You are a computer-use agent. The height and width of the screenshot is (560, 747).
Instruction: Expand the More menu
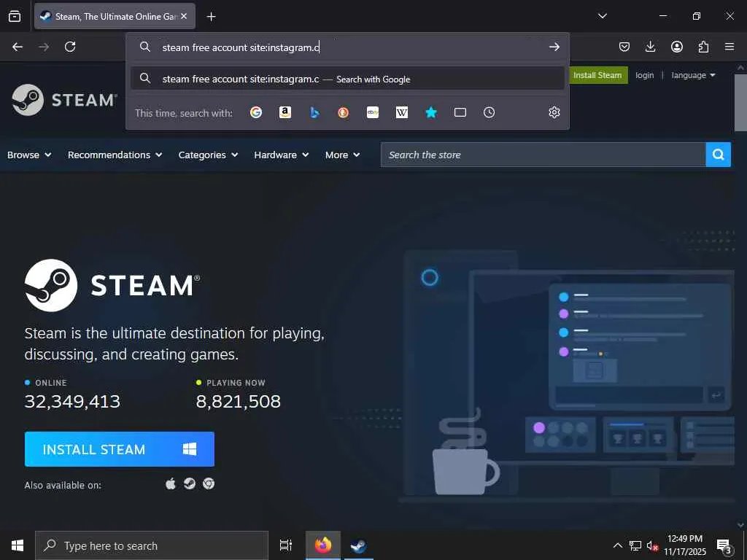[343, 155]
